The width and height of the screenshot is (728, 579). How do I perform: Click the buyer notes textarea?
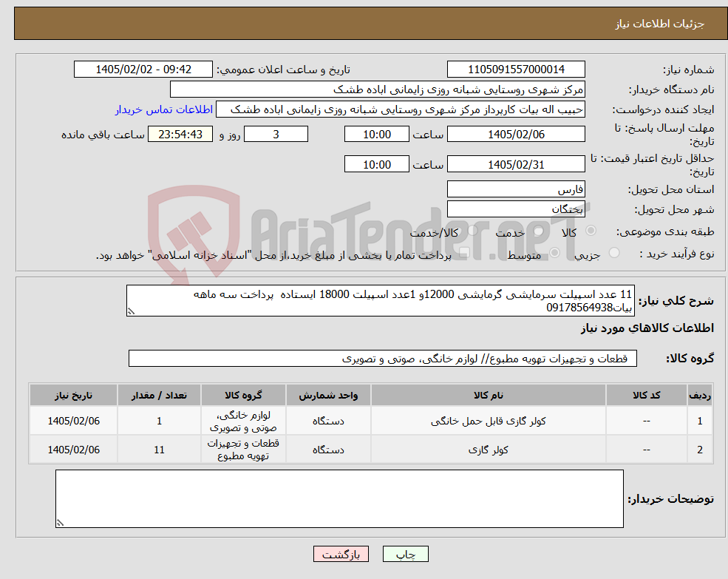click(x=339, y=498)
